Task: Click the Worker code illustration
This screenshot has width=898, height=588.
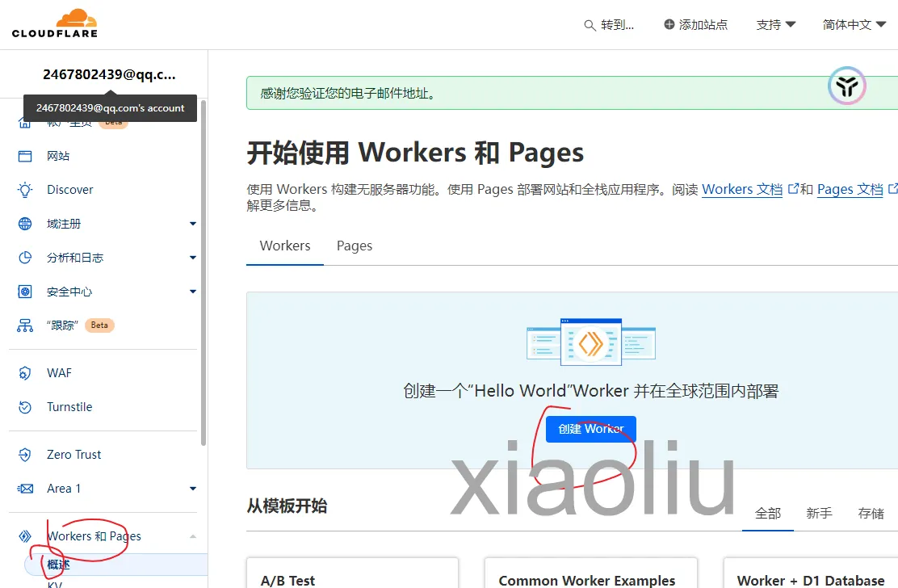Action: [x=591, y=342]
